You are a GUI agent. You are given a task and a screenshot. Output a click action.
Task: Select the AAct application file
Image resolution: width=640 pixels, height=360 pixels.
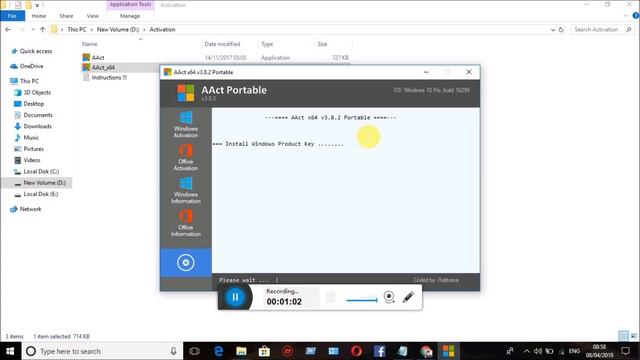pos(98,58)
